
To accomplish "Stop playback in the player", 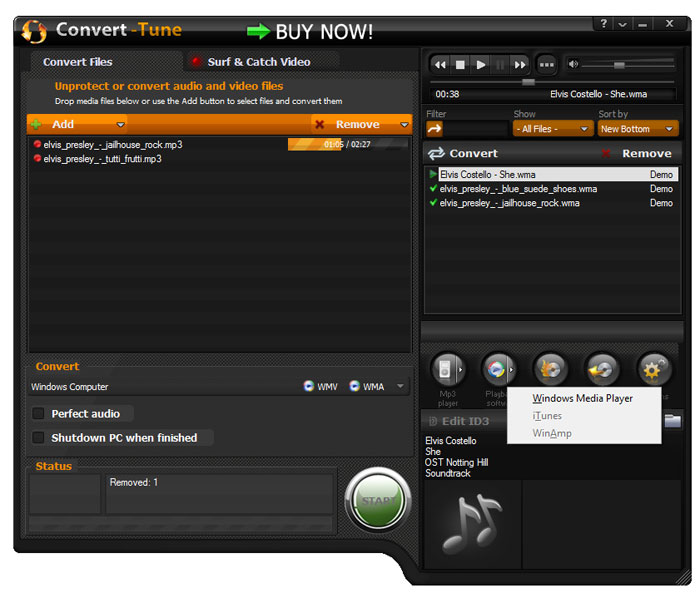I will [x=460, y=65].
